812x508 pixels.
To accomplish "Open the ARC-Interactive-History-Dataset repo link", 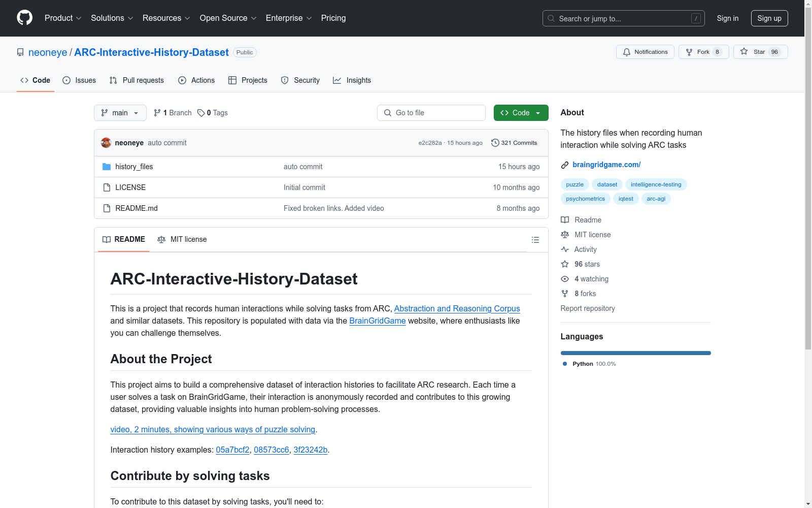I will pyautogui.click(x=151, y=52).
